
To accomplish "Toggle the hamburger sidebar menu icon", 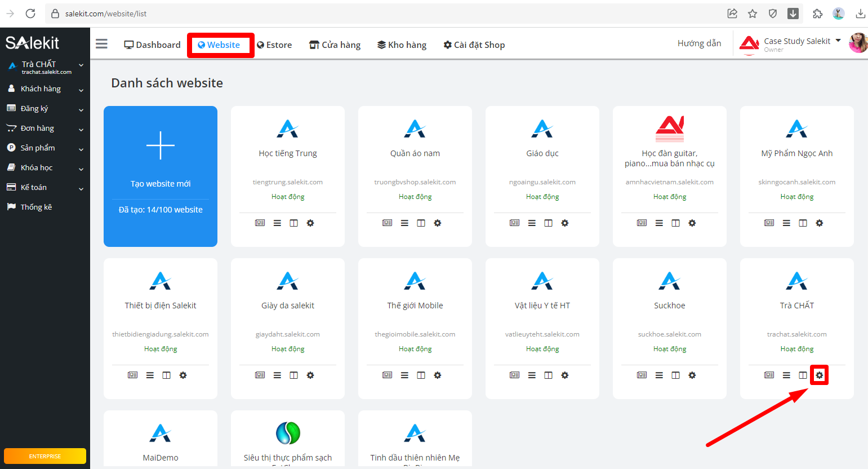I will click(101, 44).
